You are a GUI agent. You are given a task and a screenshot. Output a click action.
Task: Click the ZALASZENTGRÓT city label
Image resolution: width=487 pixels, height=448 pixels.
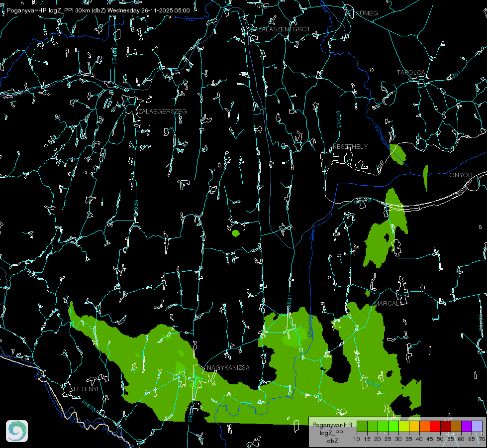click(284, 29)
